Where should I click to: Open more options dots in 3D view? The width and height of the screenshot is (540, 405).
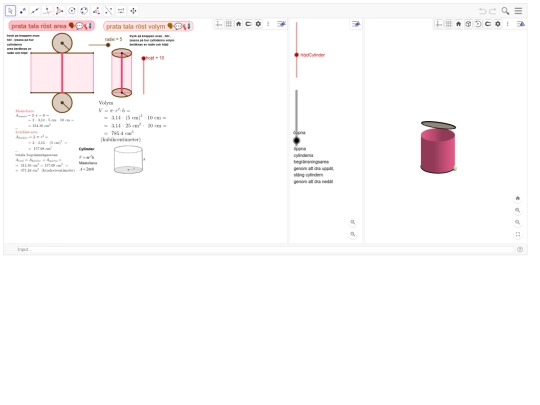pos(508,24)
